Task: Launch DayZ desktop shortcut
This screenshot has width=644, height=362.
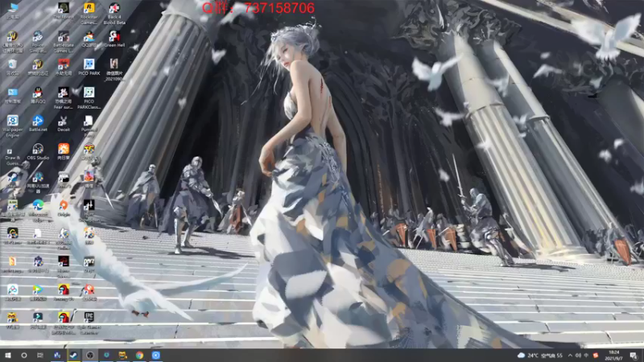Action: (x=89, y=265)
